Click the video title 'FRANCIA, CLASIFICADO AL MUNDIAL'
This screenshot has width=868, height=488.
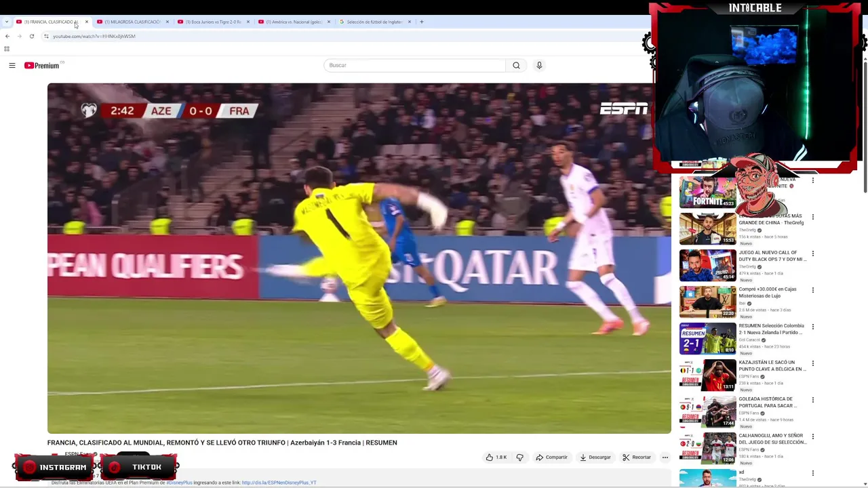pyautogui.click(x=222, y=443)
